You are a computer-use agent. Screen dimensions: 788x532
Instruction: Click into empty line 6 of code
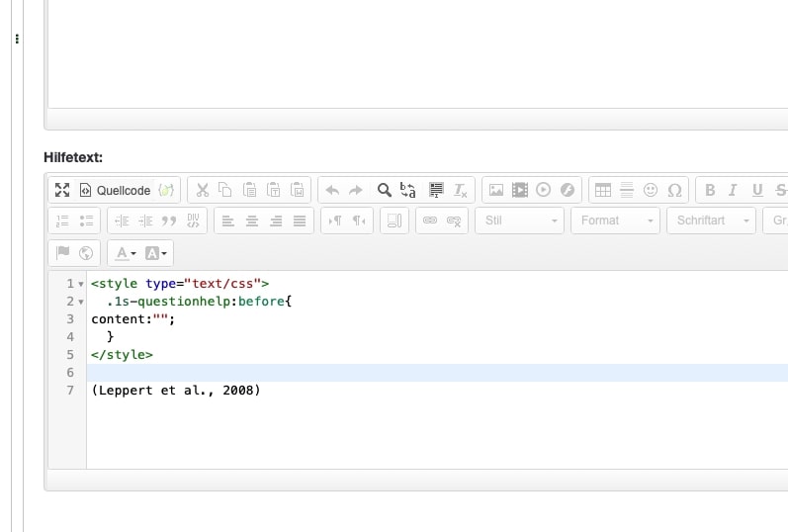[x=395, y=373]
